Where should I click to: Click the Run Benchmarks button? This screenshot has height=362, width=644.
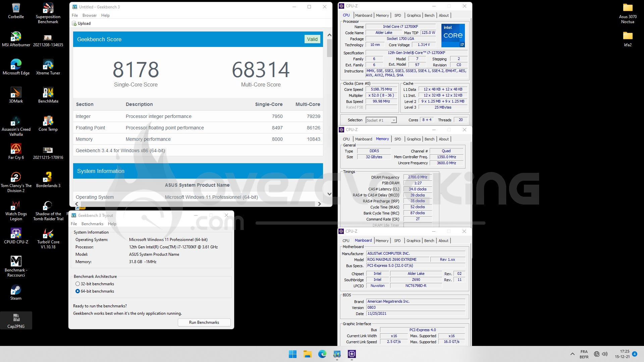204,322
